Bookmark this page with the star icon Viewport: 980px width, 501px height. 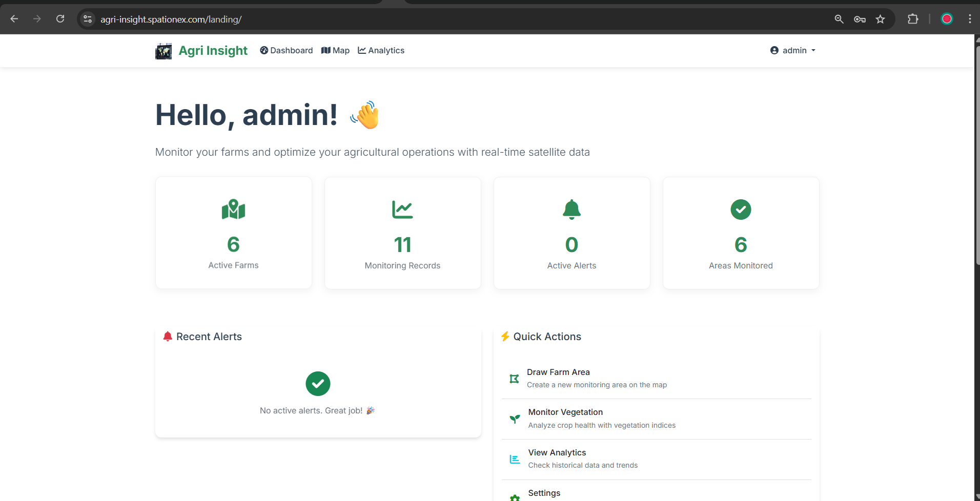(x=880, y=19)
